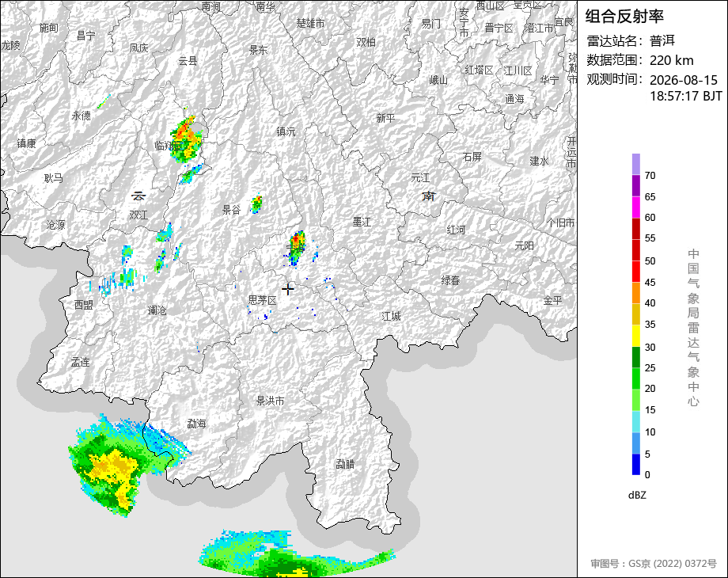Select the blue 0 dBZ legend color

point(636,464)
